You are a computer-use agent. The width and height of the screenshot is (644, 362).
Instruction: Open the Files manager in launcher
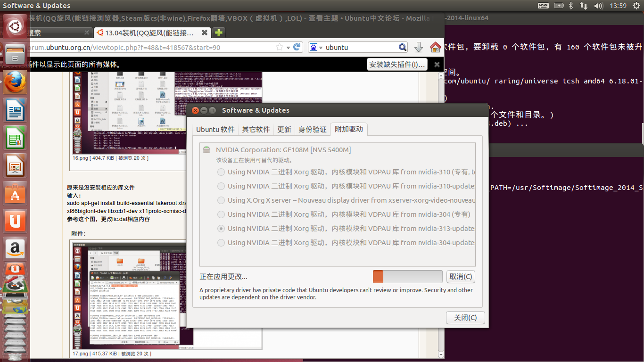tap(15, 55)
